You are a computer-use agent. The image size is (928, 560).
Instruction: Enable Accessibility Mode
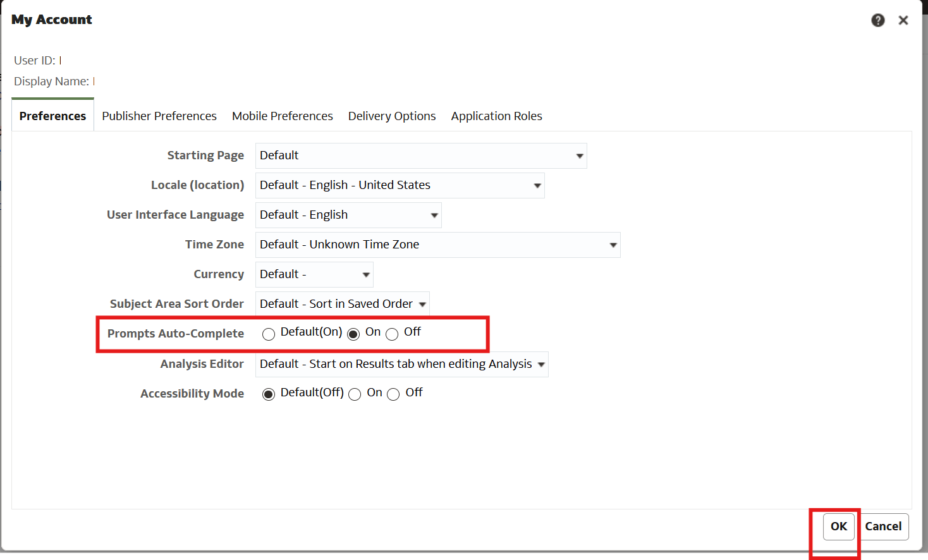[x=355, y=394]
